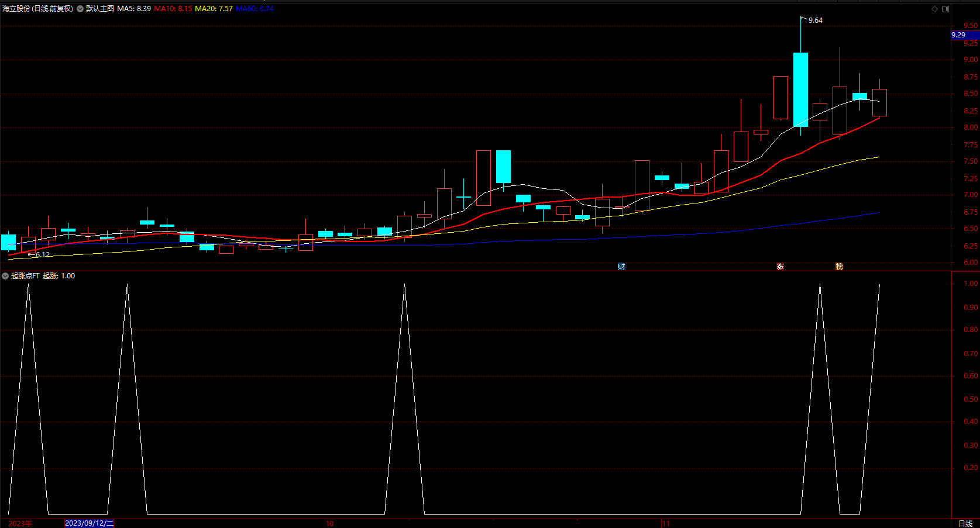The height and width of the screenshot is (528, 980).
Task: Click the highlighted date 2023/09/12/二
Action: click(x=89, y=523)
